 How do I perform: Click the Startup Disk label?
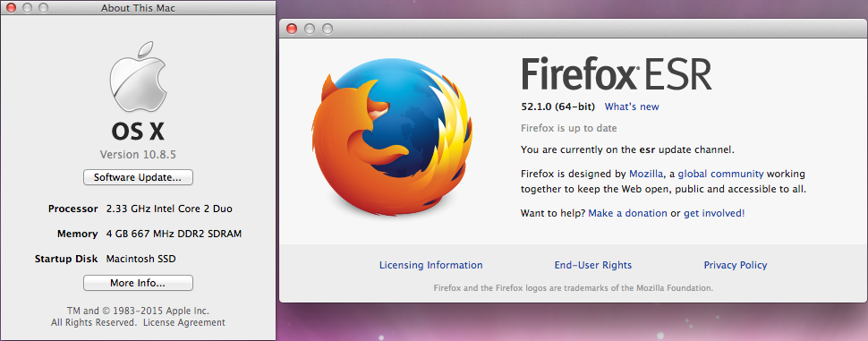pyautogui.click(x=66, y=259)
